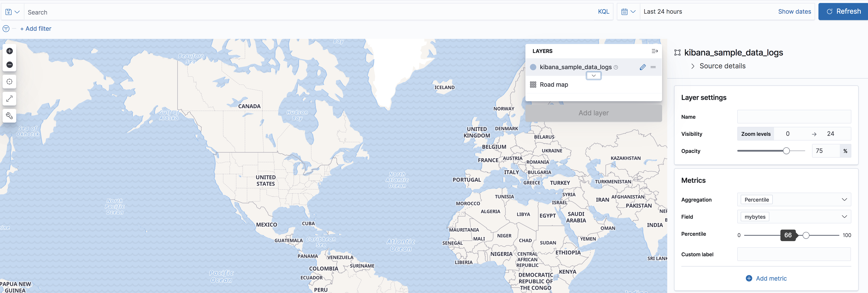Click the pencil edit icon for kibana_sample_data_logs layer
Viewport: 868px width, 293px height.
point(643,67)
